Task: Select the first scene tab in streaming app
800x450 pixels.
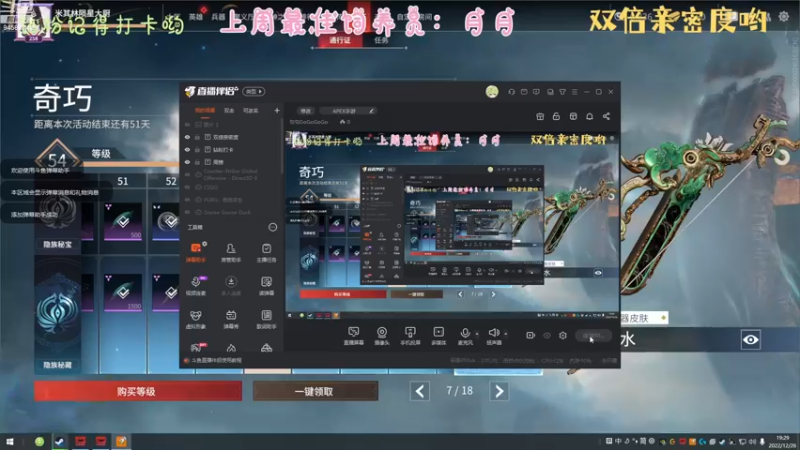Action: tap(205, 111)
